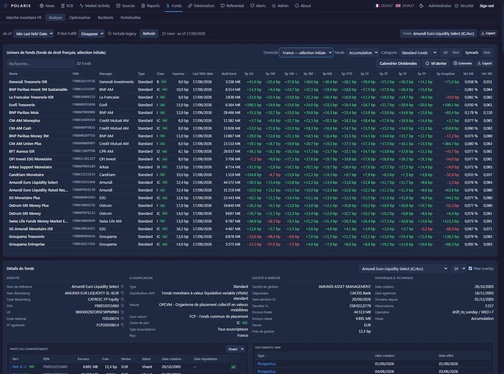The image size is (504, 374).
Task: Click the Refresh button
Action: tap(149, 34)
